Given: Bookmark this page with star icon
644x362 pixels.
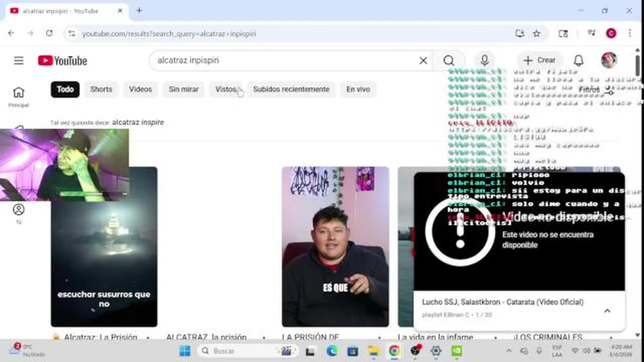Looking at the screenshot, I should 536,34.
